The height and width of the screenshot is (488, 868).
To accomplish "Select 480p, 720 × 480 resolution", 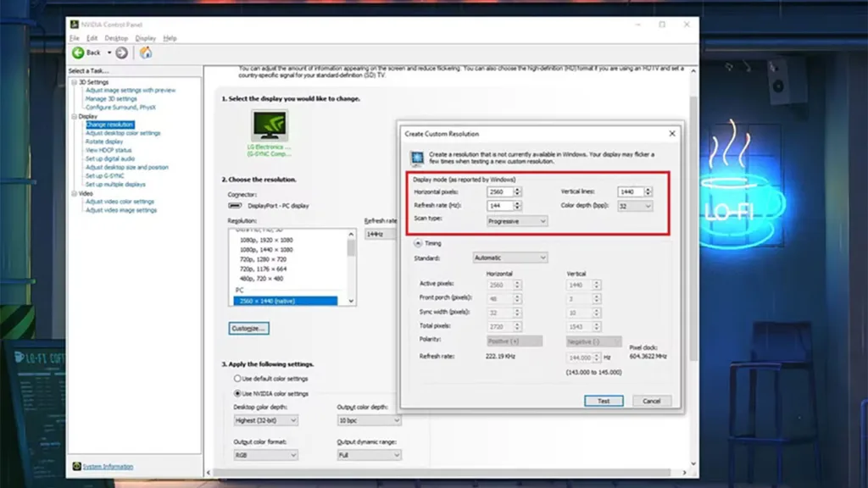I will point(261,279).
